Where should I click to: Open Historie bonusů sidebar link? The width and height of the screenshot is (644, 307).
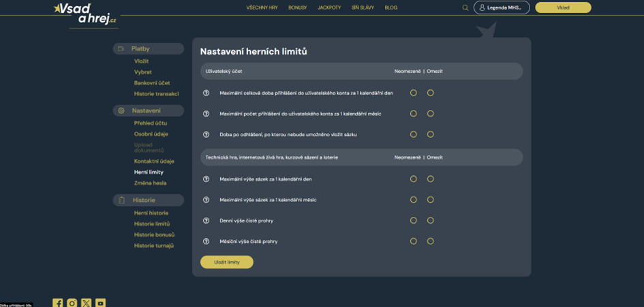coord(154,235)
